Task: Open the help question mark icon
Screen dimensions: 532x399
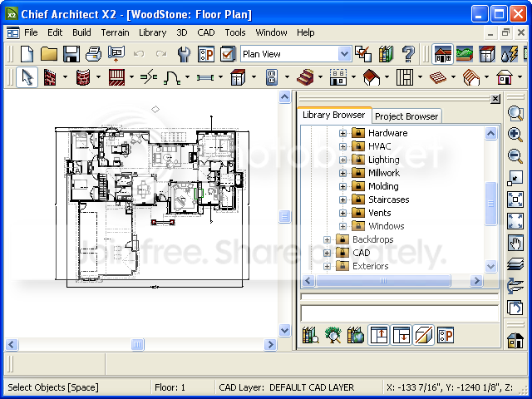Action: click(x=408, y=54)
